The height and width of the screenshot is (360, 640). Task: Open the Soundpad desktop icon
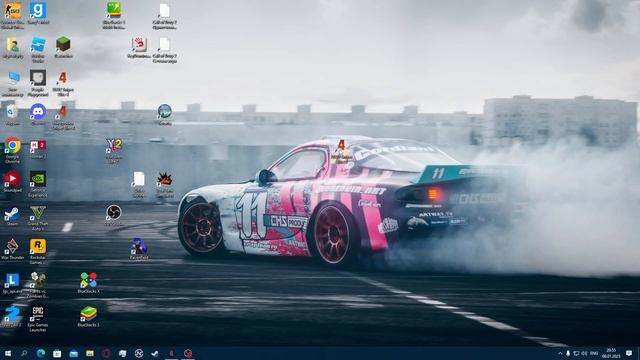[x=13, y=179]
